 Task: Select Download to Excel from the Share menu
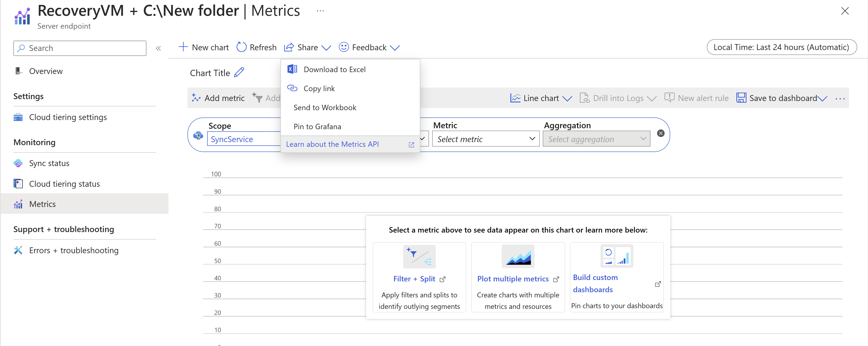(x=335, y=69)
